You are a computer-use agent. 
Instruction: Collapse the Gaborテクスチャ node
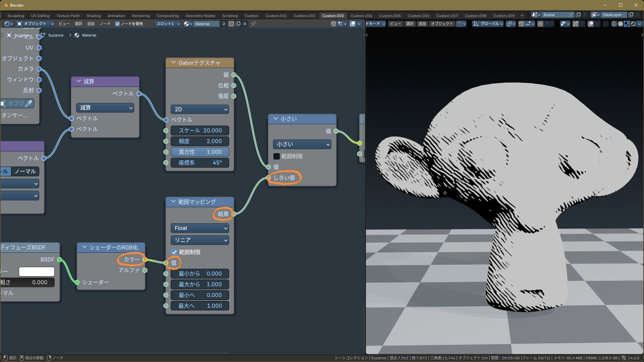[173, 63]
